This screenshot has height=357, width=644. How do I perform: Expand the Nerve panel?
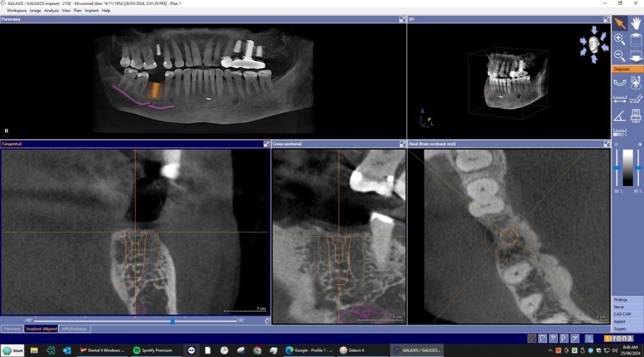[x=627, y=307]
